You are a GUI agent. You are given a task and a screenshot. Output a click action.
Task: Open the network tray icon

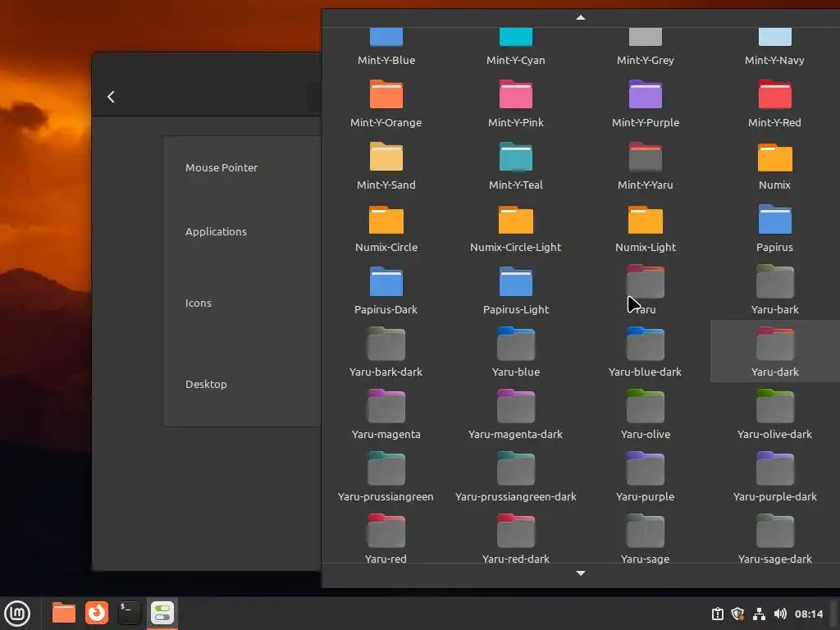tap(759, 614)
